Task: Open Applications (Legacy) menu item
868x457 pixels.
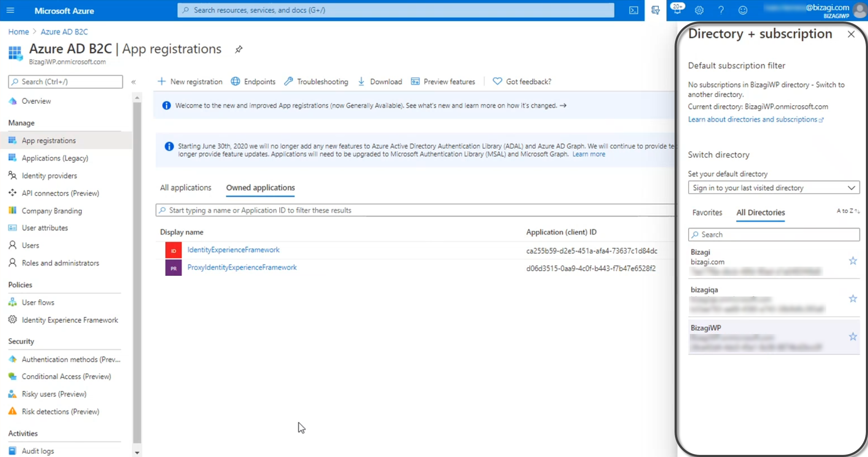Action: click(x=55, y=158)
